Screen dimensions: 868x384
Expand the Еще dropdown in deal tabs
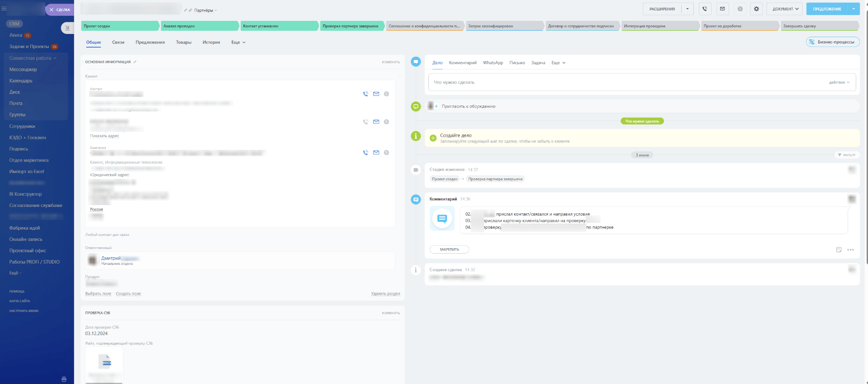(238, 43)
